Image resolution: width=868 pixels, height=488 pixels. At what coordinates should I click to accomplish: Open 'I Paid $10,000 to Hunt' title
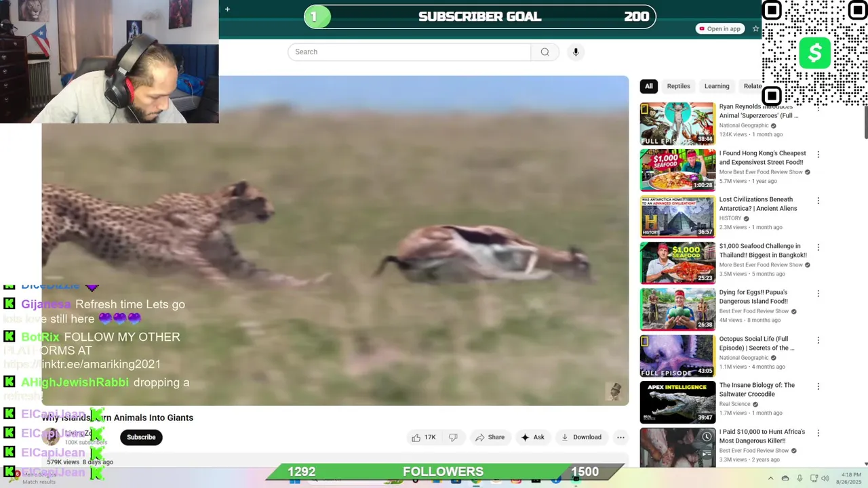762,436
